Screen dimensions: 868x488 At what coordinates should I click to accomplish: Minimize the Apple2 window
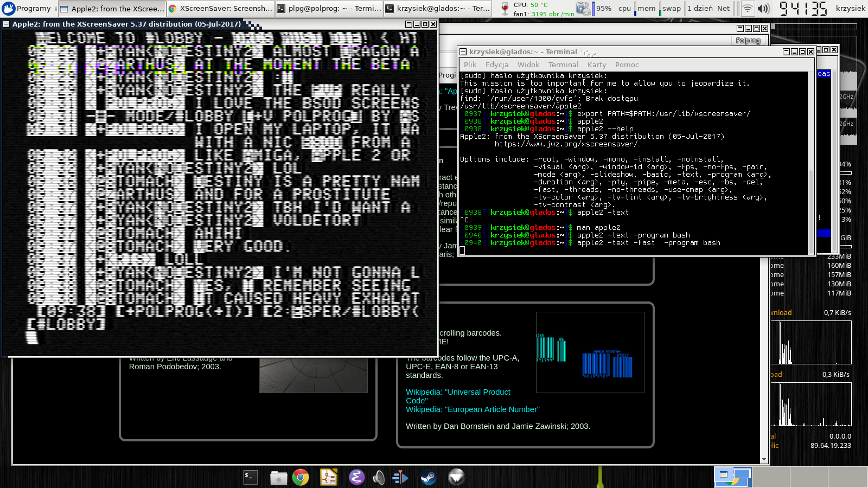click(417, 24)
